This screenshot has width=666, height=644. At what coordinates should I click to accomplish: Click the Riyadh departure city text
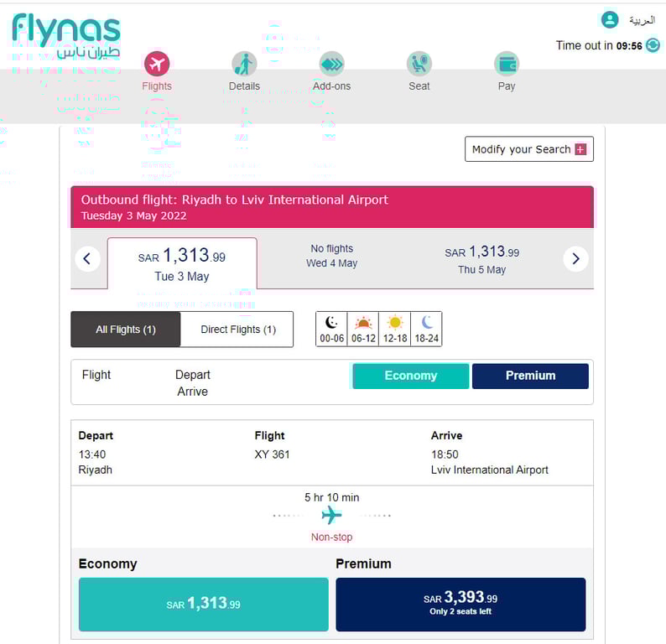[95, 470]
